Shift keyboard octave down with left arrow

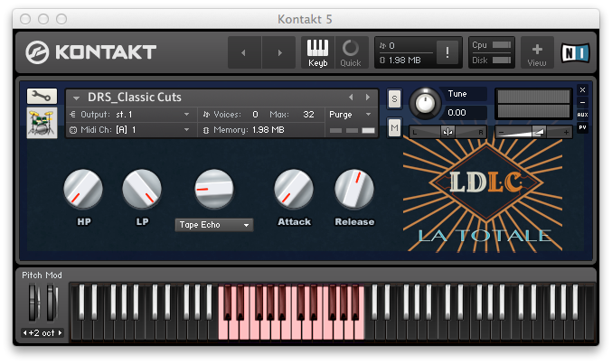(x=25, y=332)
